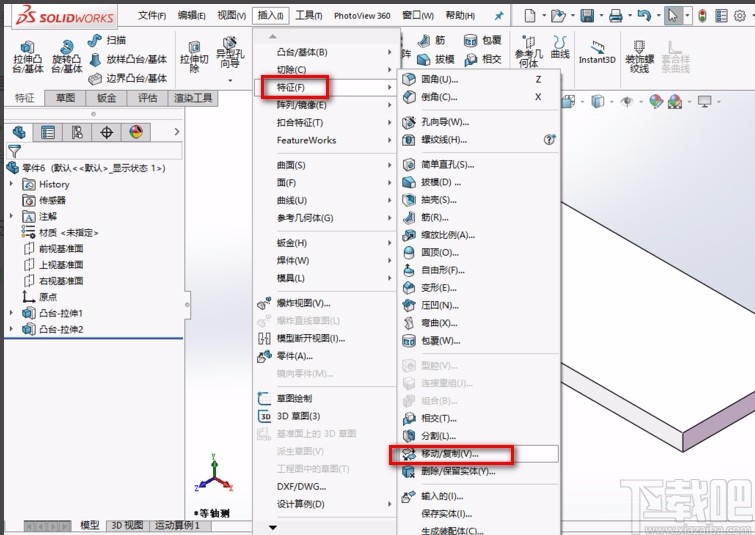Screen dimensions: 755x535
Task: Expand the 凸台-拉伸2 feature node
Action: coord(11,329)
